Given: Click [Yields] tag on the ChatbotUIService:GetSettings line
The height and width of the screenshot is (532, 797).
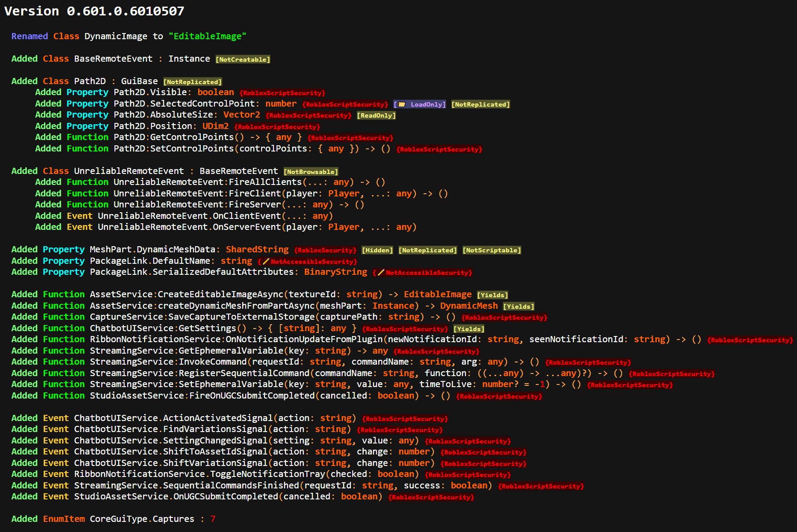Looking at the screenshot, I should pyautogui.click(x=469, y=329).
